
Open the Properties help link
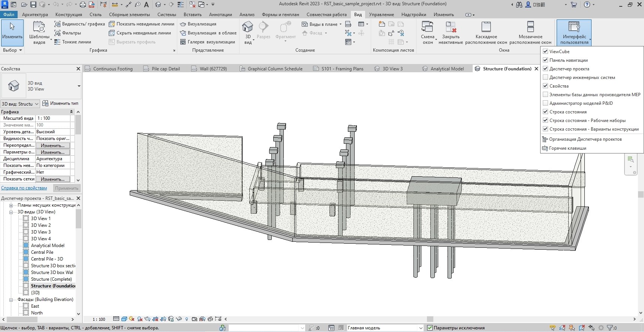24,188
